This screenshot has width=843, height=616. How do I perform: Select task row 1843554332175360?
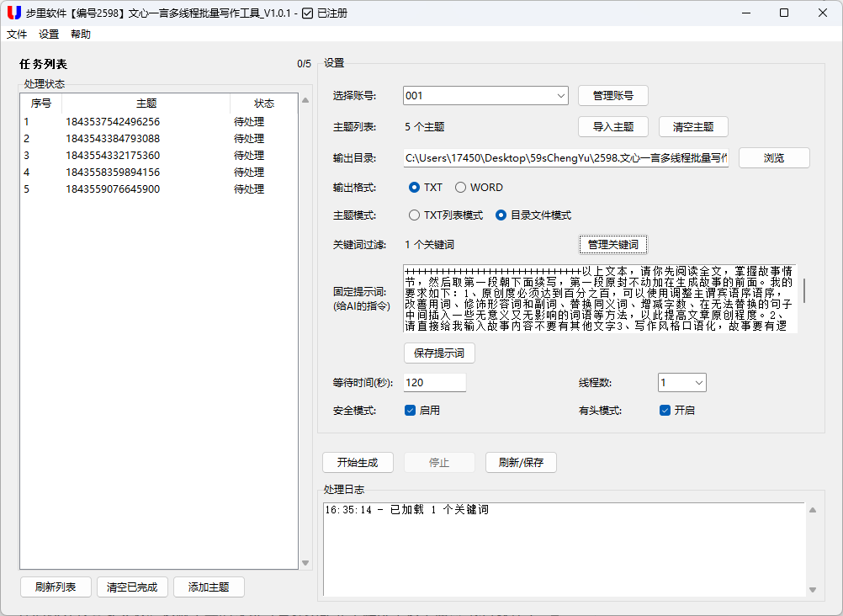tap(159, 156)
